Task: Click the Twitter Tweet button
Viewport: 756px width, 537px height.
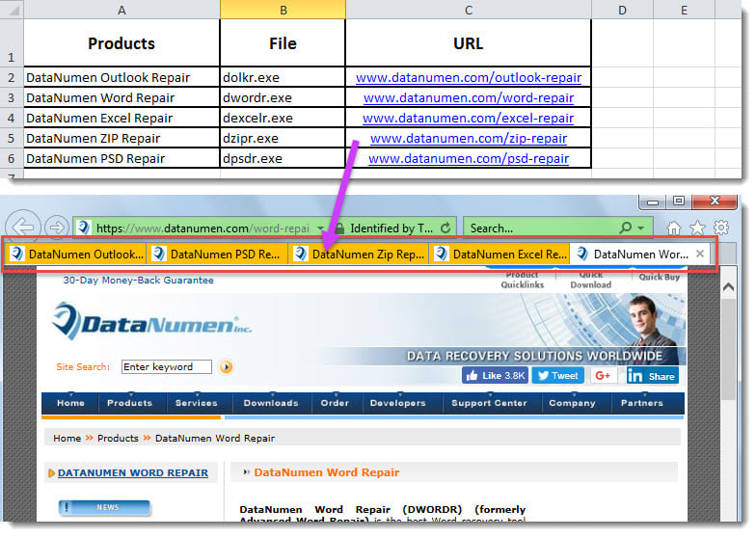Action: tap(557, 376)
